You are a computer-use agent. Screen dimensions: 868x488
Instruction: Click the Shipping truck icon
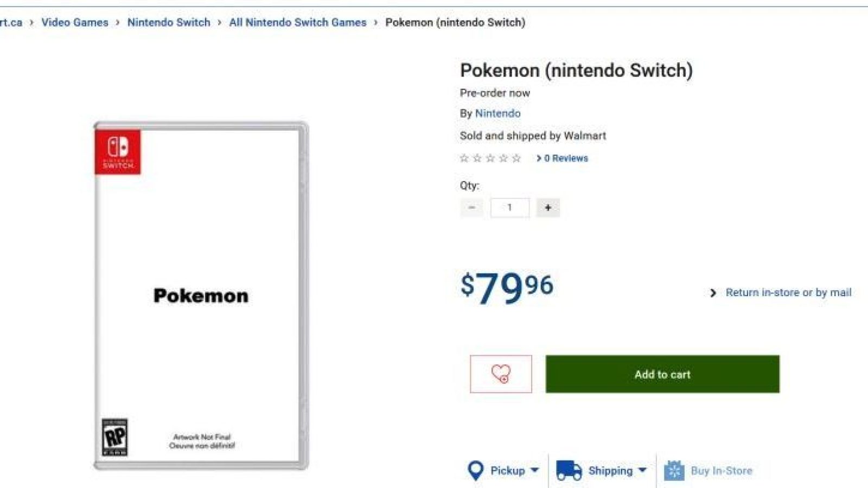click(569, 470)
